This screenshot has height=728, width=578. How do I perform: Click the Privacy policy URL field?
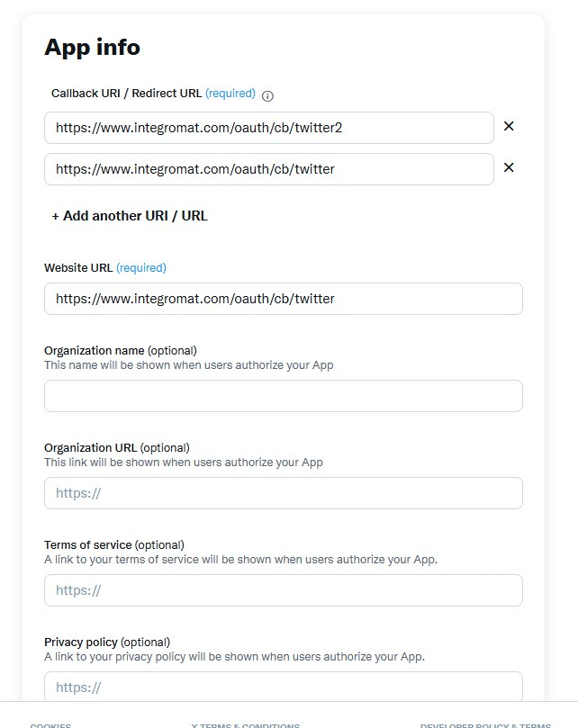(283, 687)
